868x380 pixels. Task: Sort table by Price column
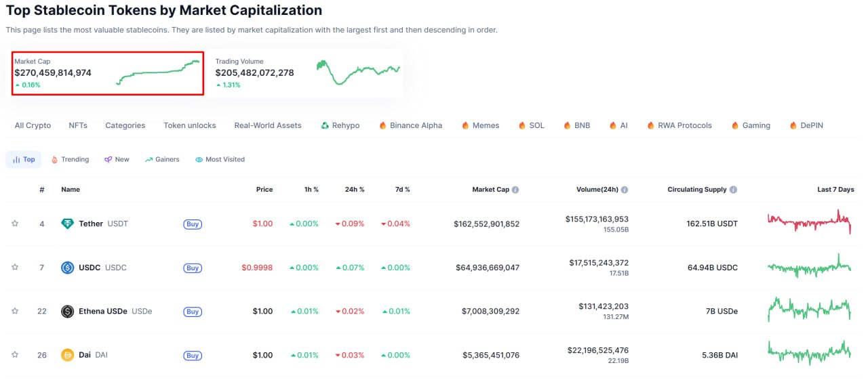coord(264,190)
